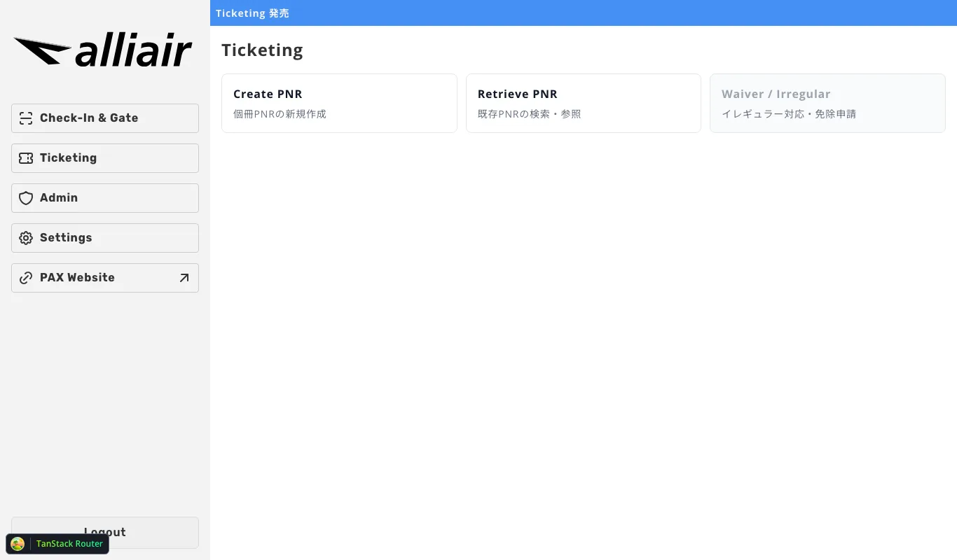Viewport: 957px width, 560px height.
Task: Open TanStack Router devtools label
Action: point(69,544)
